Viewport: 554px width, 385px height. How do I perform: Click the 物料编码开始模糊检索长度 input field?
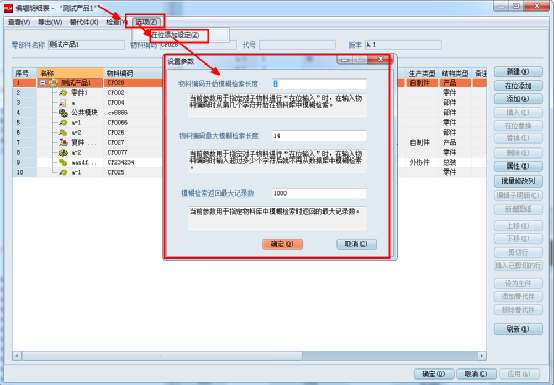click(319, 84)
